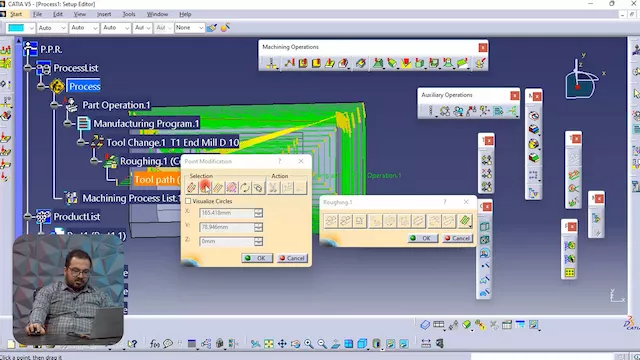The image size is (640, 360).
Task: Click Cancel in the Roughing.1 dialog
Action: 458,238
